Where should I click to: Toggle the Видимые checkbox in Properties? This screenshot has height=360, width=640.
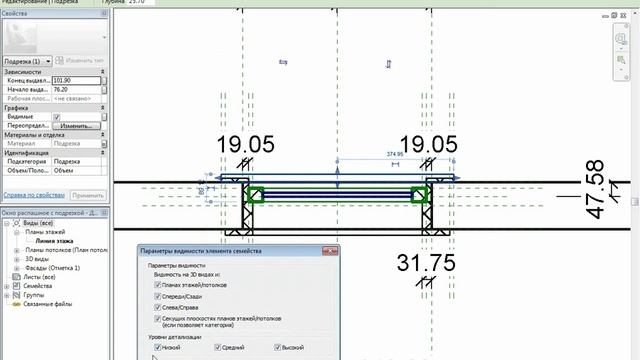(57, 117)
